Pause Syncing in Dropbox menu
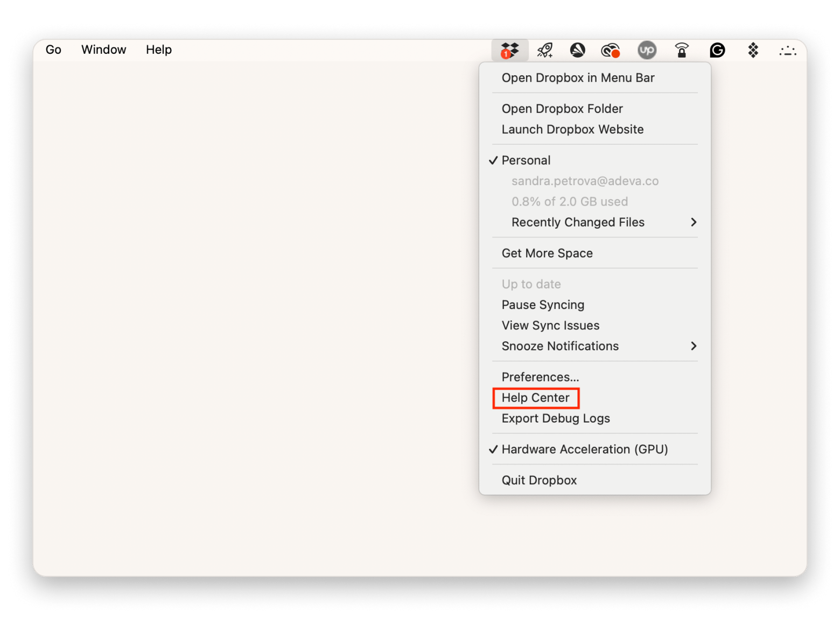The width and height of the screenshot is (840, 620). tap(543, 305)
